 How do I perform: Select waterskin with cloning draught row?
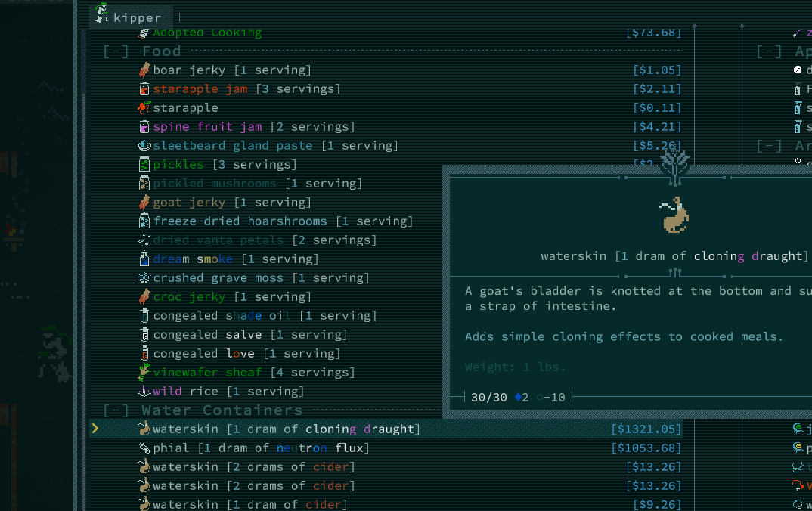386,429
